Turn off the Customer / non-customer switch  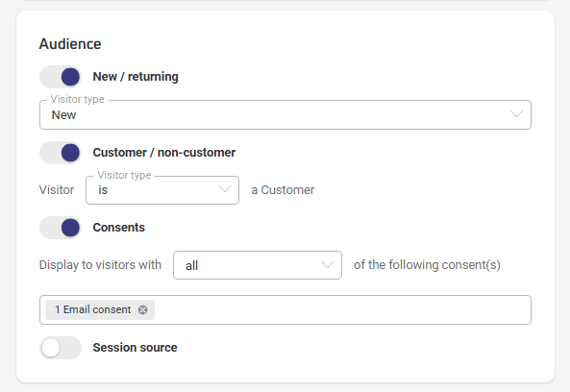coord(61,153)
